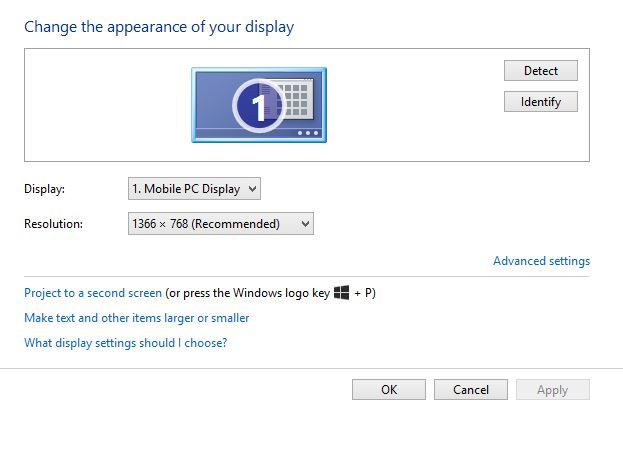Click the Display field label
This screenshot has width=623, height=471.
[44, 188]
